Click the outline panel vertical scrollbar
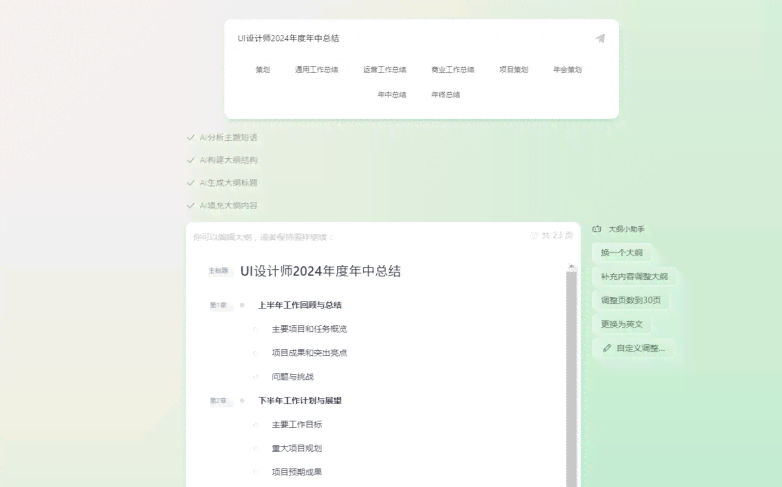The width and height of the screenshot is (782, 487). pos(572,377)
